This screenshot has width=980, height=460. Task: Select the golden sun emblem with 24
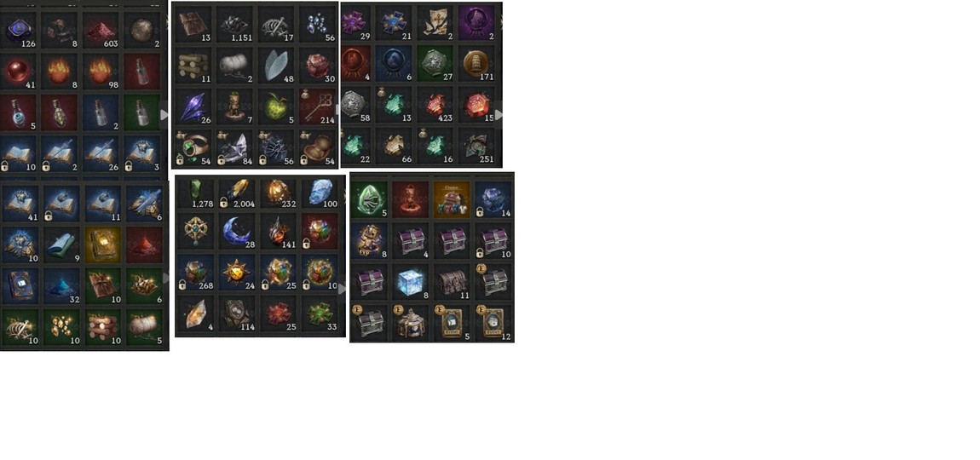click(238, 273)
